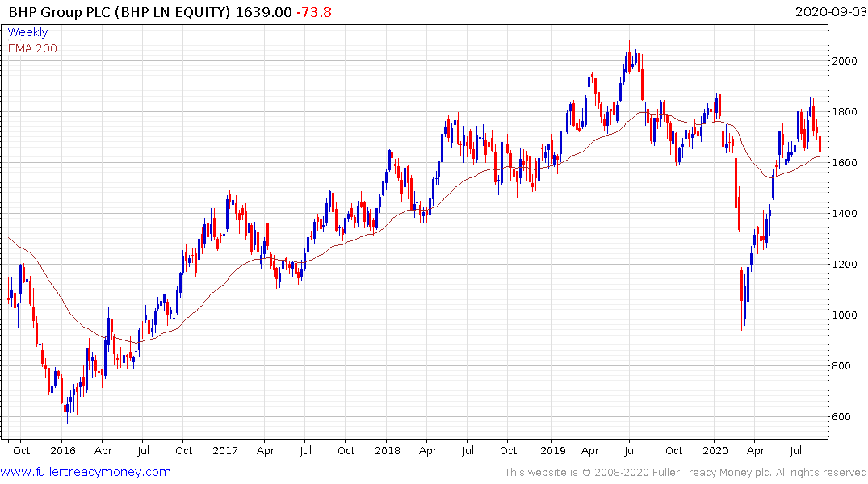
Task: Click the 600 price axis label
Action: point(841,416)
